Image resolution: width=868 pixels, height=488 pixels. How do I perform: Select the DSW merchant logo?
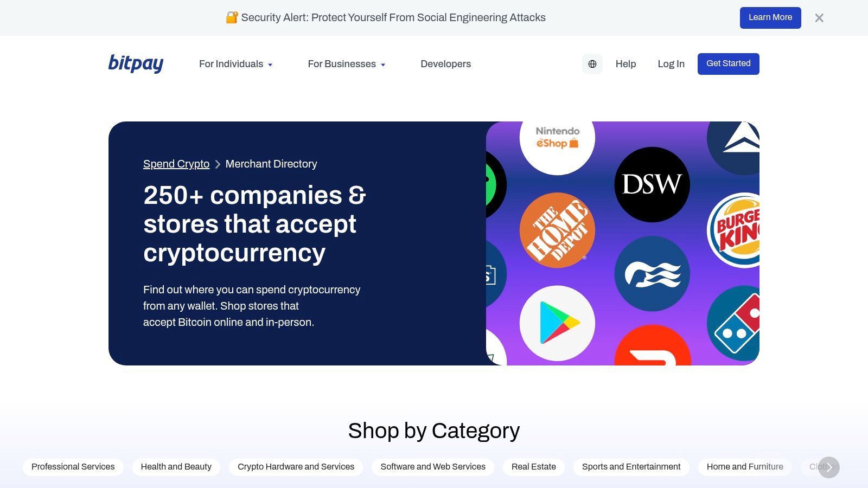[652, 184]
